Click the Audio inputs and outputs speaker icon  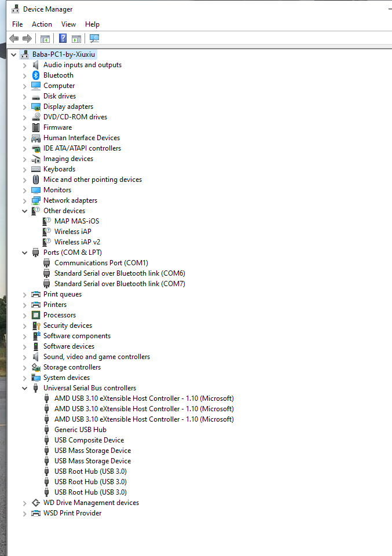point(36,65)
